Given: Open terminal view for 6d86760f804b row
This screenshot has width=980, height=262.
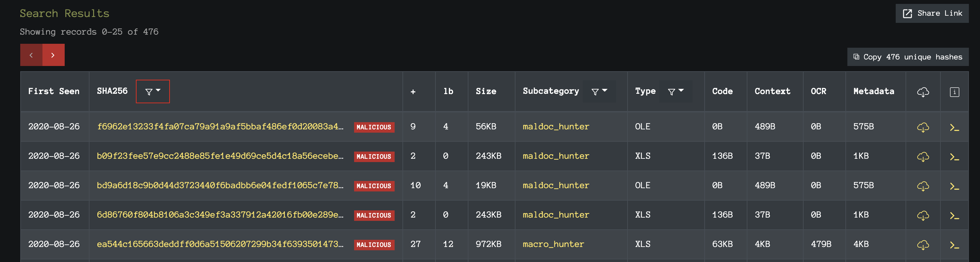Looking at the screenshot, I should click(954, 216).
